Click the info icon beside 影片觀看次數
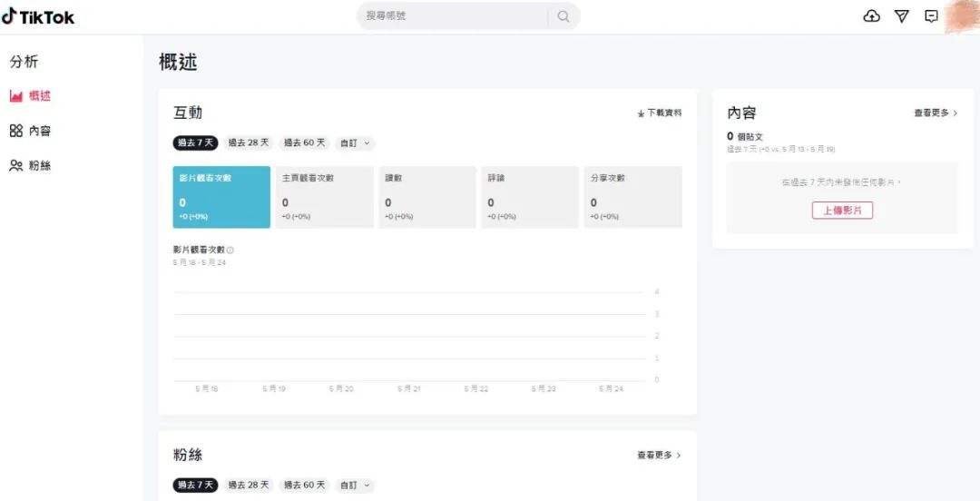Viewport: 980px width, 501px height. click(x=230, y=250)
